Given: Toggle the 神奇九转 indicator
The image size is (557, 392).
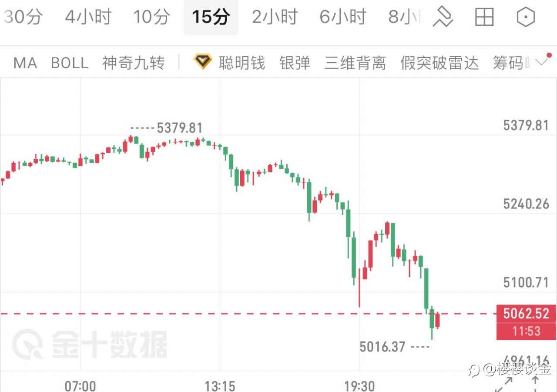Looking at the screenshot, I should tap(134, 63).
